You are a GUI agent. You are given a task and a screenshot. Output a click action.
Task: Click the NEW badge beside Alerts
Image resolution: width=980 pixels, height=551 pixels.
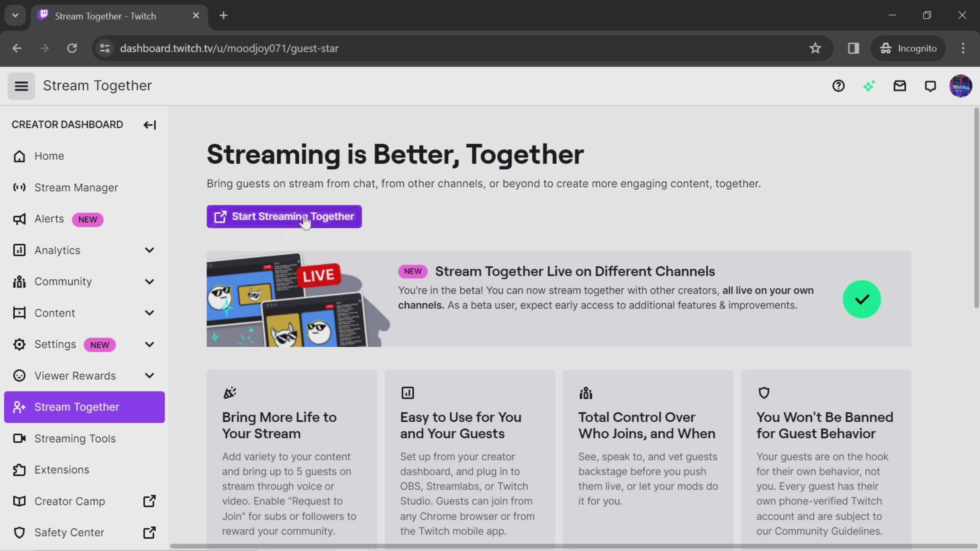[88, 220]
